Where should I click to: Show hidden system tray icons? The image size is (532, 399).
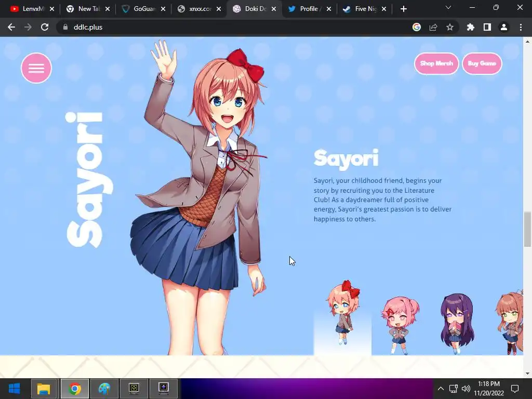441,389
